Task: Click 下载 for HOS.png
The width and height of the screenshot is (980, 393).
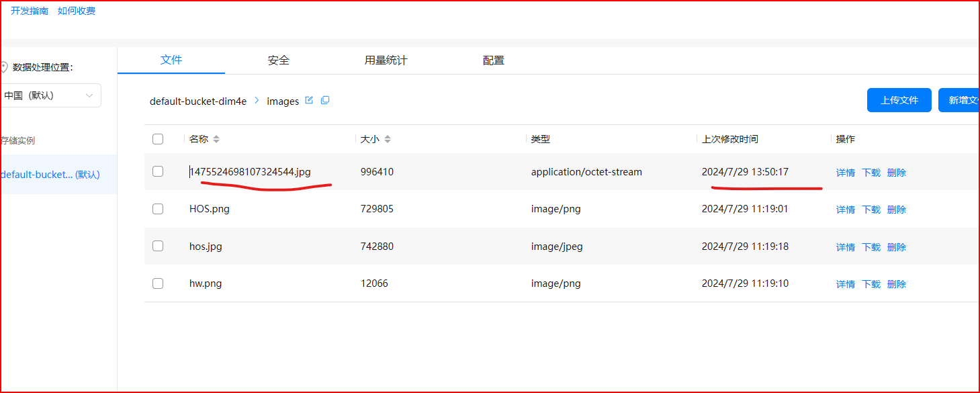Action: point(871,210)
